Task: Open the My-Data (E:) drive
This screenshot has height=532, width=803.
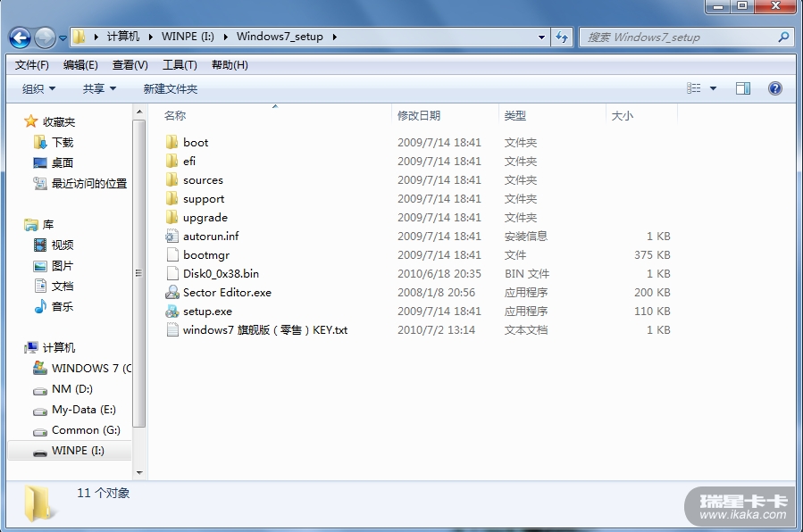Action: 84,410
